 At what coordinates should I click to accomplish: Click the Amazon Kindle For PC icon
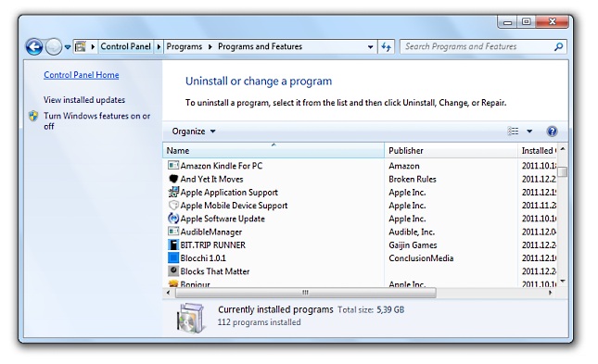point(173,166)
